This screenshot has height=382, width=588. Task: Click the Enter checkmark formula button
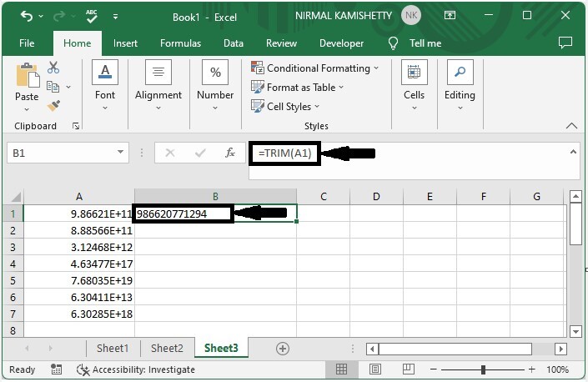(x=200, y=153)
